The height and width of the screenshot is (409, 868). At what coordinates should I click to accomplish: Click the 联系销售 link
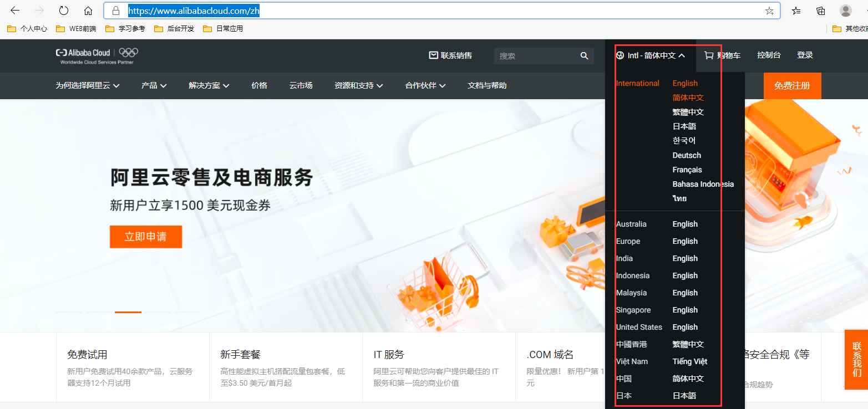pyautogui.click(x=450, y=55)
